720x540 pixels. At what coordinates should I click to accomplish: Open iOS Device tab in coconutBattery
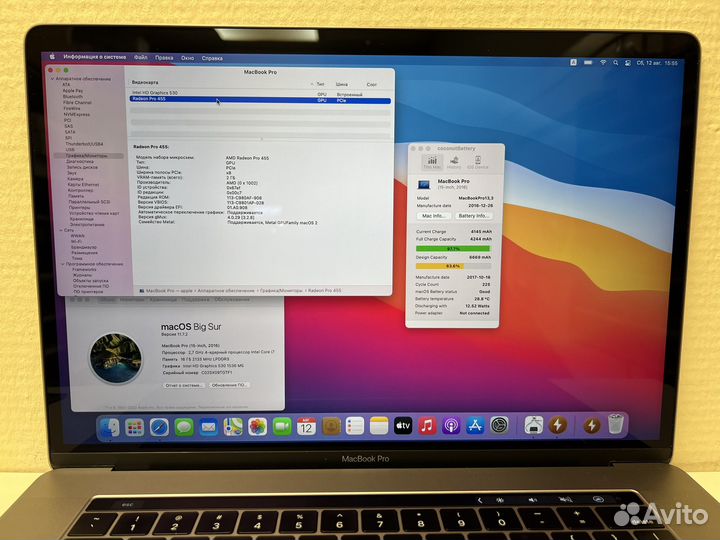(478, 162)
